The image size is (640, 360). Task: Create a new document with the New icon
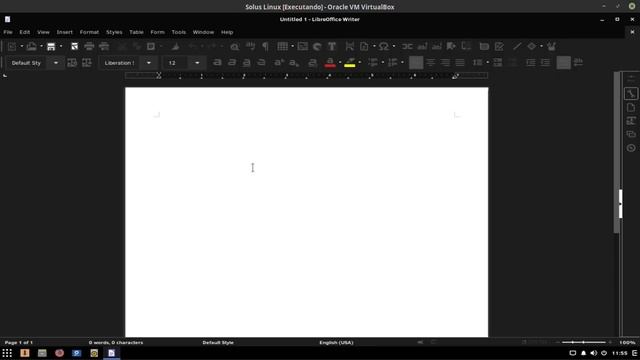[12, 47]
